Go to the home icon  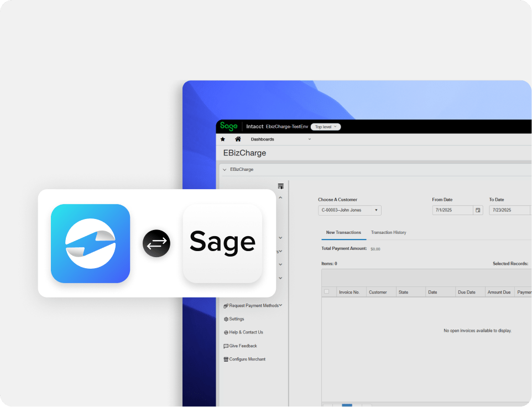click(238, 139)
